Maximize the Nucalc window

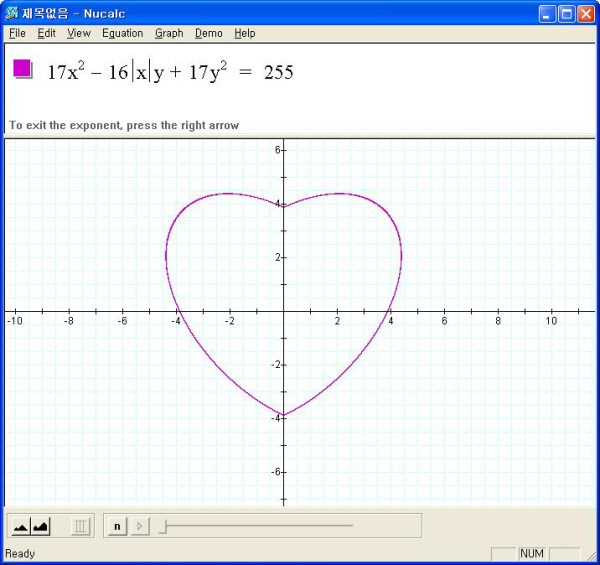pyautogui.click(x=566, y=14)
